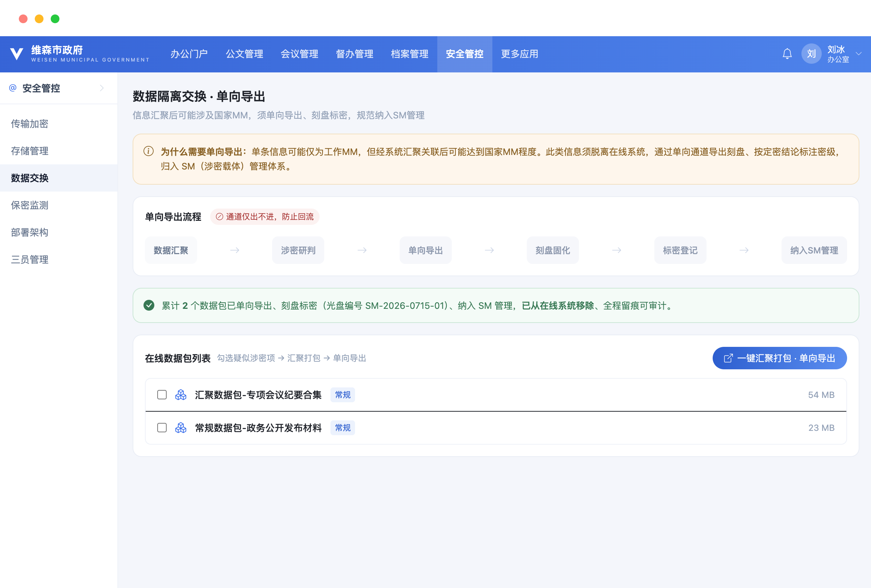Image resolution: width=871 pixels, height=588 pixels.
Task: Click the macOS red close window button
Action: point(23,19)
